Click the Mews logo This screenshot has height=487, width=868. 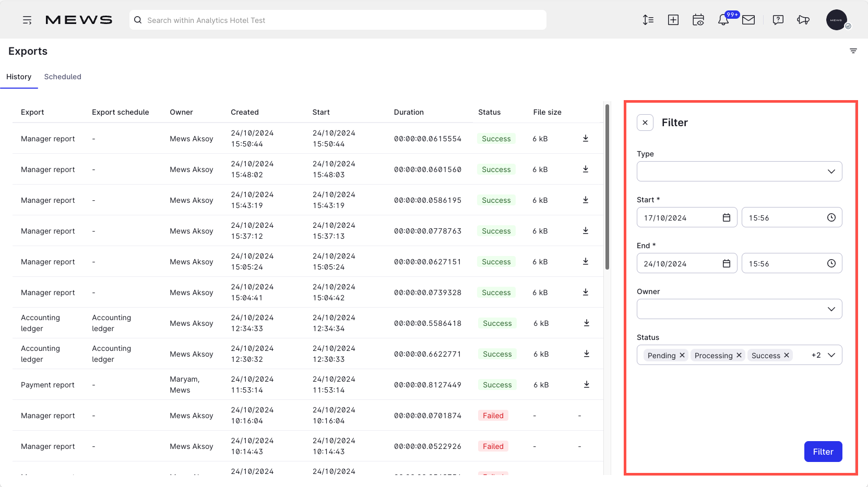(79, 20)
